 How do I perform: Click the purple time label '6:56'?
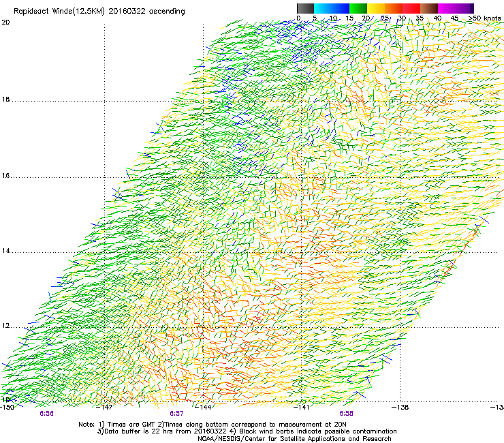coord(46,414)
